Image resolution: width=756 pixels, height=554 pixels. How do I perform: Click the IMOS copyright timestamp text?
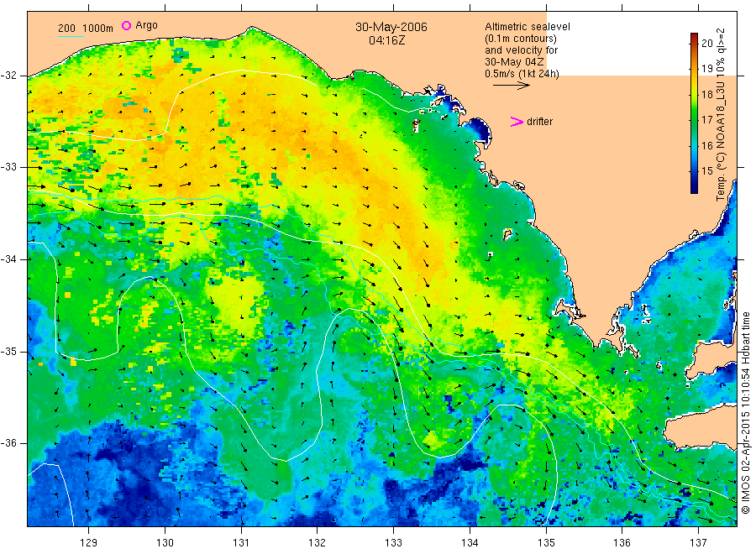pyautogui.click(x=745, y=412)
